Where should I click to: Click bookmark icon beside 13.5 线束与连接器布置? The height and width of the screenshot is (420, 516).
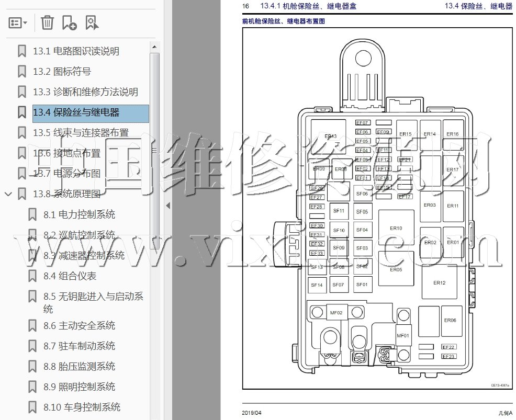tap(22, 133)
